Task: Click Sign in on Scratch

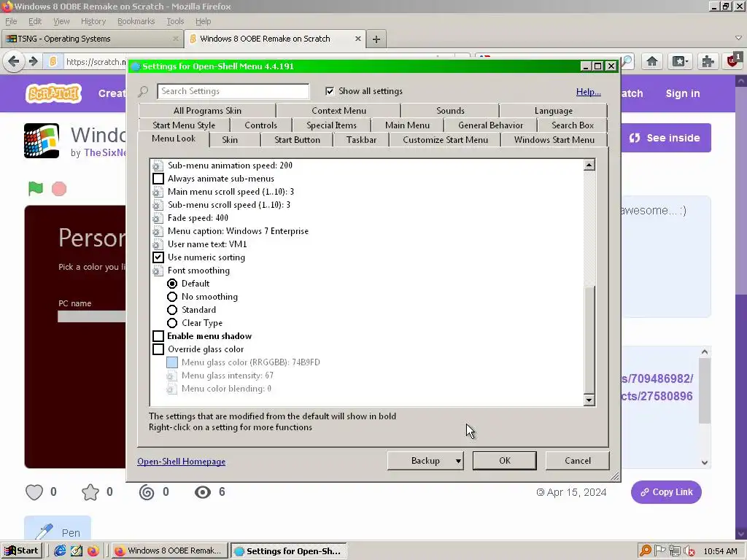Action: [683, 93]
